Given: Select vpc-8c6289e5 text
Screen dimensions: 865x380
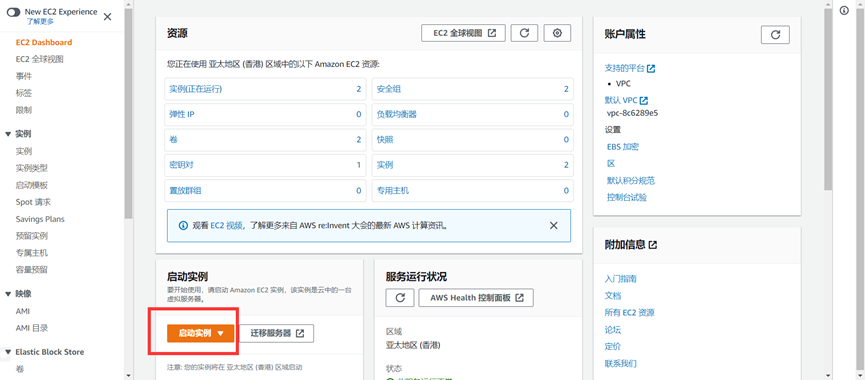Looking at the screenshot, I should pyautogui.click(x=632, y=113).
